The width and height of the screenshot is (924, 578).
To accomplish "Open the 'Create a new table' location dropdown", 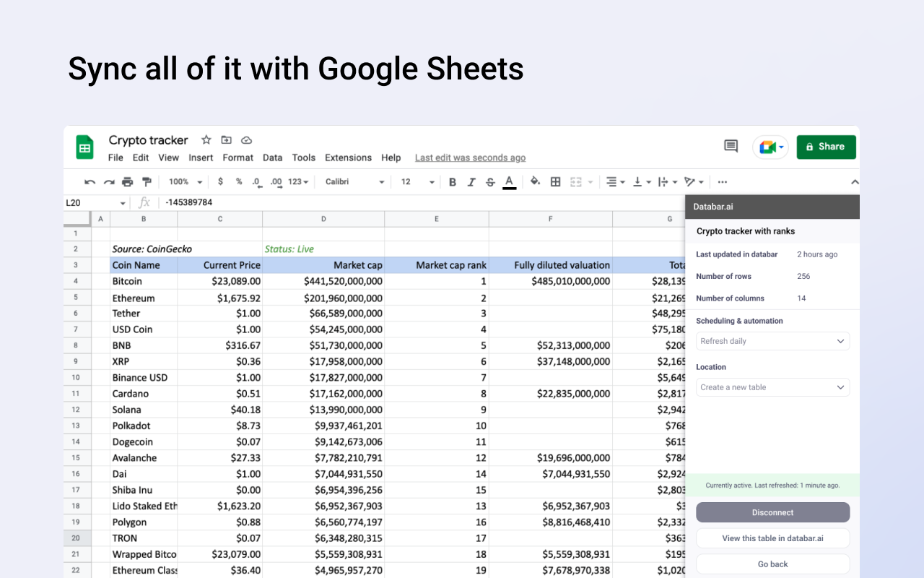I will click(x=772, y=387).
